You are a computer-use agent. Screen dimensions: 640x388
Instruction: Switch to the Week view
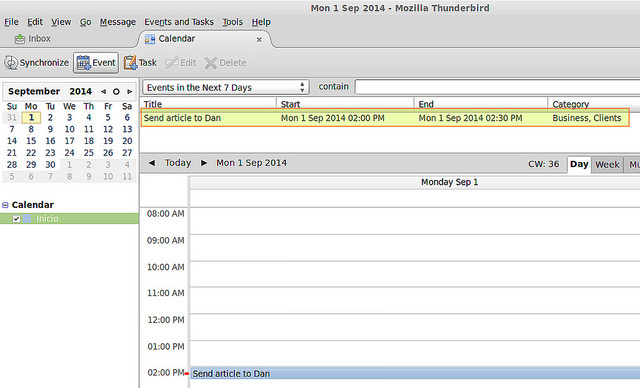tap(607, 164)
